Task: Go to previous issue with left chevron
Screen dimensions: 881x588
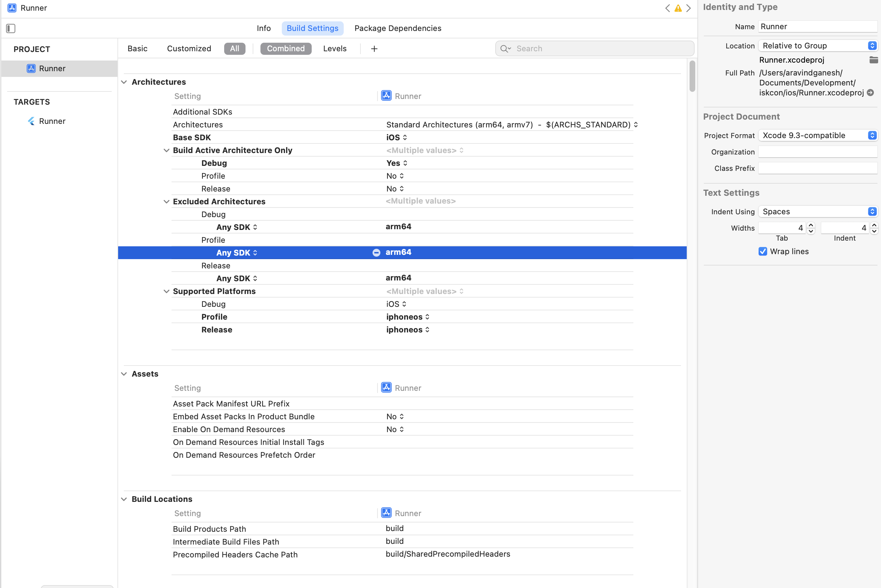Action: [667, 8]
